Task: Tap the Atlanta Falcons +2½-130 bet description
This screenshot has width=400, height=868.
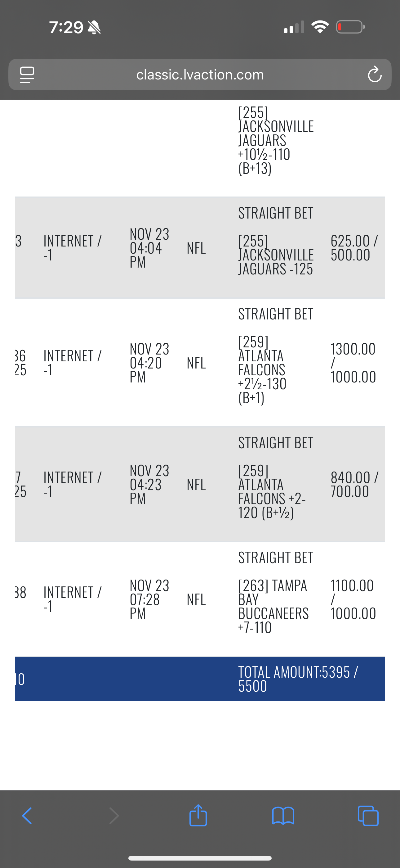Action: click(262, 370)
